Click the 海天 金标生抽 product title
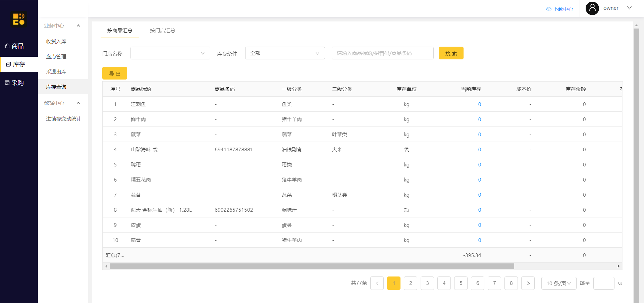644x303 pixels. click(x=161, y=210)
